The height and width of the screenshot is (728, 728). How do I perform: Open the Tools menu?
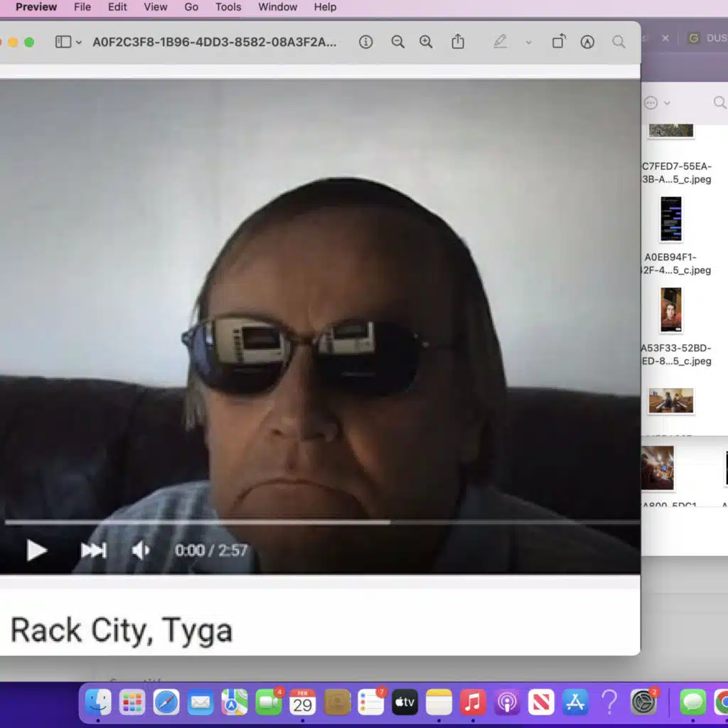point(228,7)
